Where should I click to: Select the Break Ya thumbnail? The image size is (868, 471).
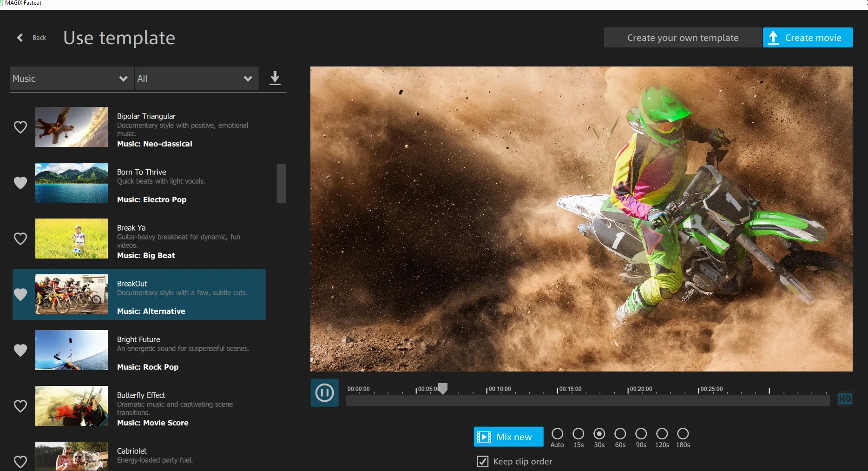click(x=72, y=239)
